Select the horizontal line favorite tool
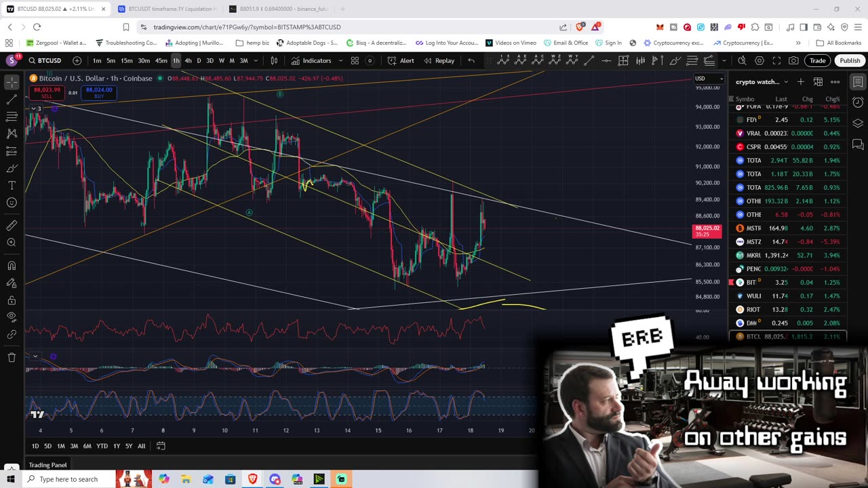The height and width of the screenshot is (488, 868). click(x=606, y=61)
